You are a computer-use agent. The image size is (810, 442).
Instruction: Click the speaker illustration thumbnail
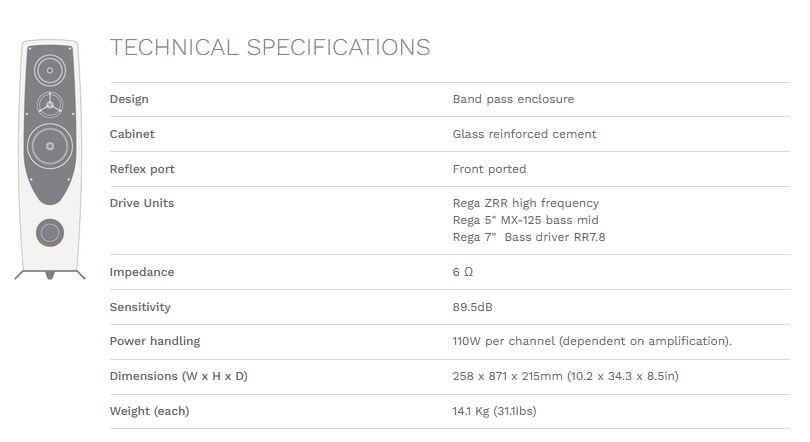pos(50,159)
